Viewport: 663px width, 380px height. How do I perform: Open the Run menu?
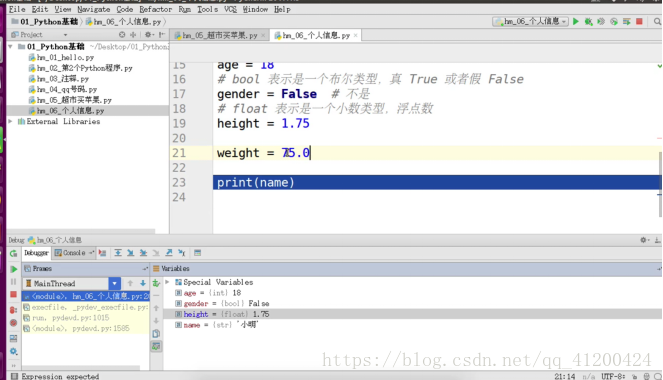184,9
